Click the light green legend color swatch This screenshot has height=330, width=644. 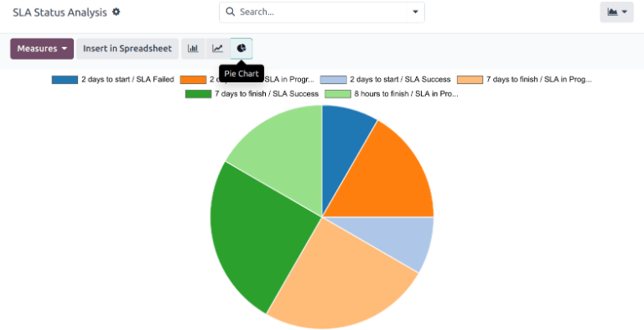[x=338, y=94]
